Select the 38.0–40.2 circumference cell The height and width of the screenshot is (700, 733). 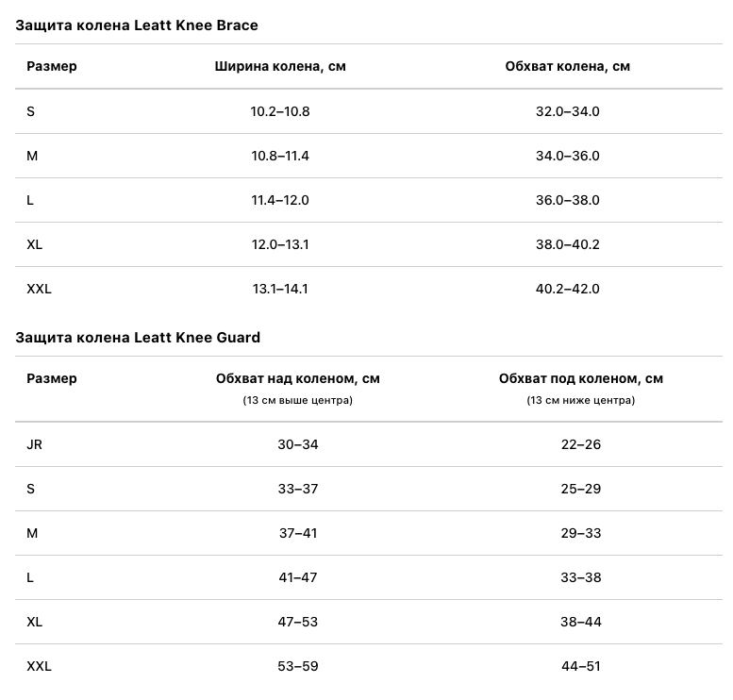point(567,244)
